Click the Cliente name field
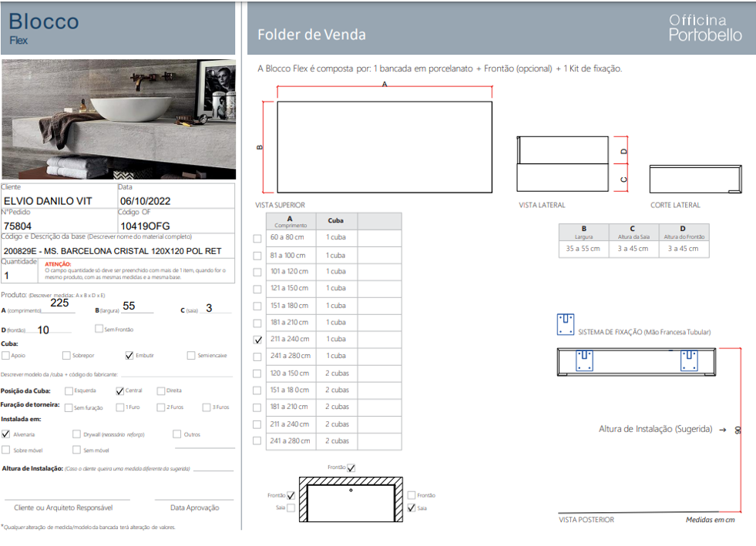Image resolution: width=756 pixels, height=546 pixels. coord(58,201)
